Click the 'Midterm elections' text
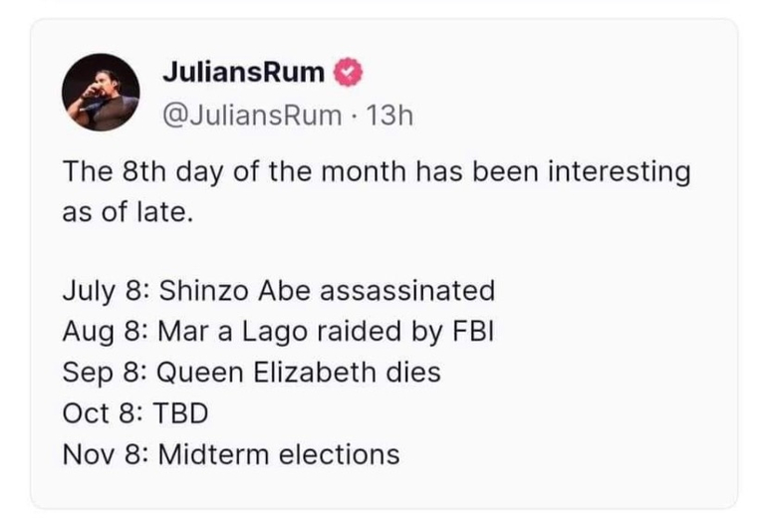Image resolution: width=767 pixels, height=532 pixels. (x=279, y=454)
